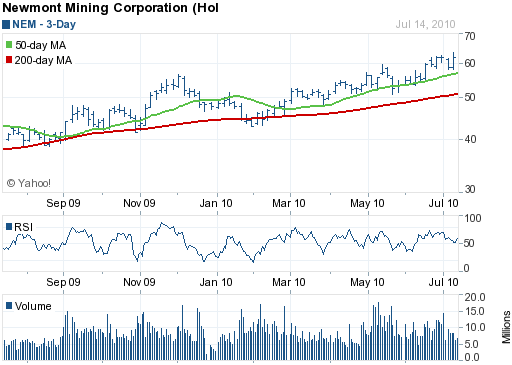The image size is (512, 365).
Task: Click Jul 10 under the price chart
Action: click(443, 203)
